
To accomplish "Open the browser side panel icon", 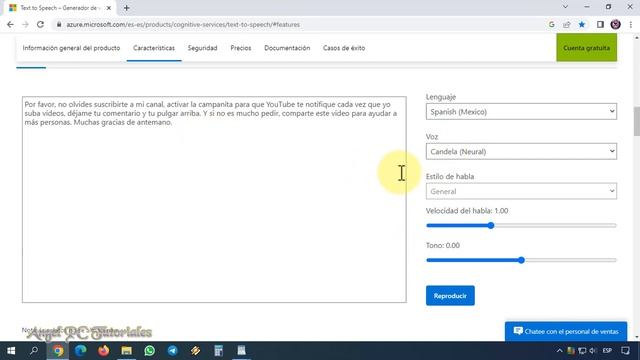I will 600,24.
